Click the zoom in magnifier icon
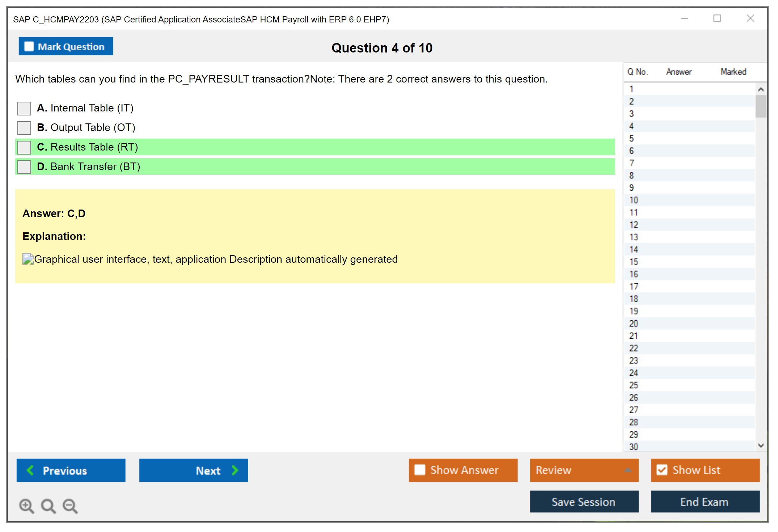The image size is (778, 532). click(x=26, y=506)
